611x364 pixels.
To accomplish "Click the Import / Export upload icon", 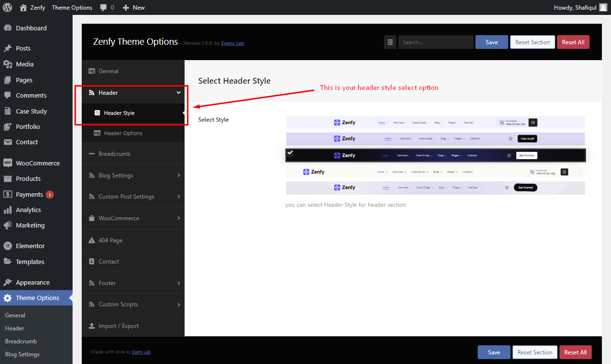I will click(92, 326).
